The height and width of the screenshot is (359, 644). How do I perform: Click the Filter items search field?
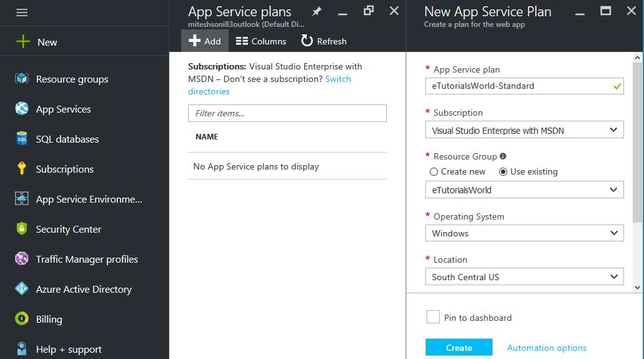click(x=287, y=113)
